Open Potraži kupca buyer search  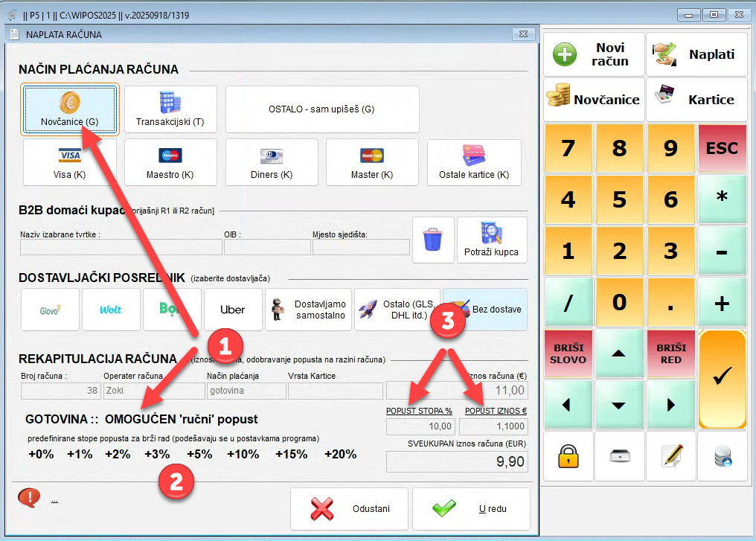[492, 240]
